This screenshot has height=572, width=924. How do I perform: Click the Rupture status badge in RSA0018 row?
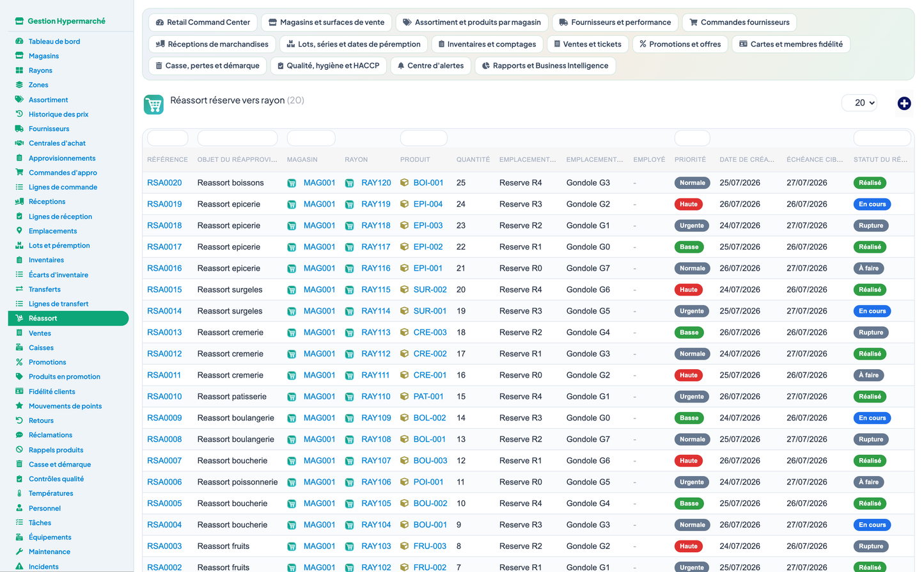pos(871,226)
